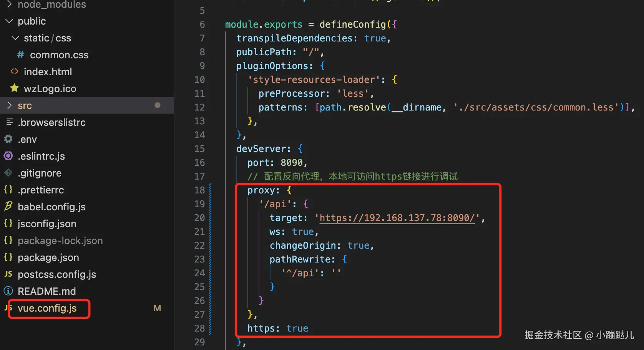Open package.json from the explorer
Viewport: 644px width, 350px height.
tap(48, 258)
